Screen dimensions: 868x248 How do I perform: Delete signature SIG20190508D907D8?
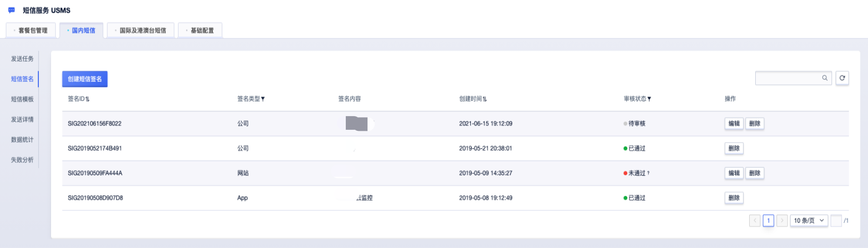point(734,198)
